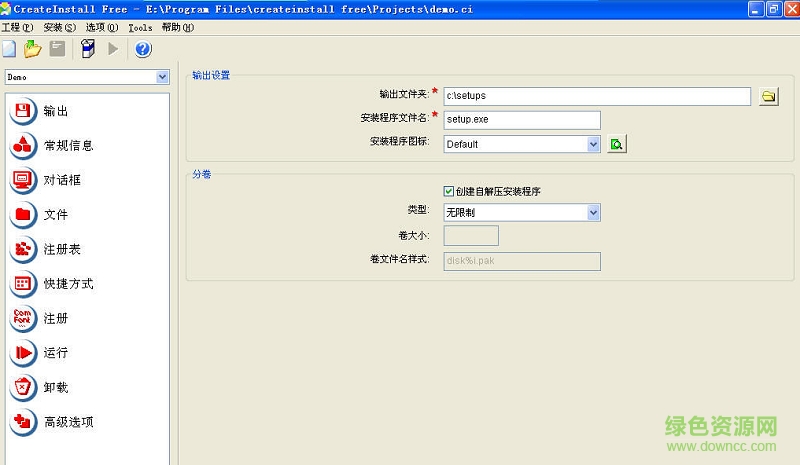Select the 注册 ComFont icon
This screenshot has width=800, height=465.
[x=23, y=318]
